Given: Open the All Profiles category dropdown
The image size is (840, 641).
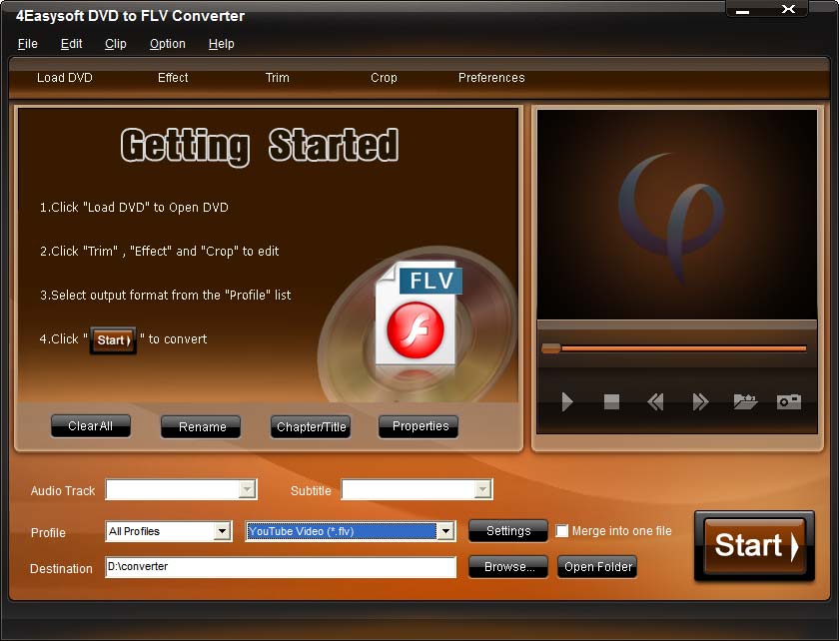Looking at the screenshot, I should tap(222, 531).
